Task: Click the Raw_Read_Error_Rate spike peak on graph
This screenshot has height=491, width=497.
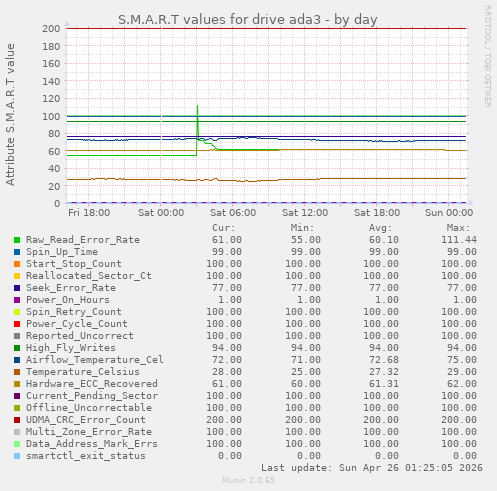Action: point(197,106)
